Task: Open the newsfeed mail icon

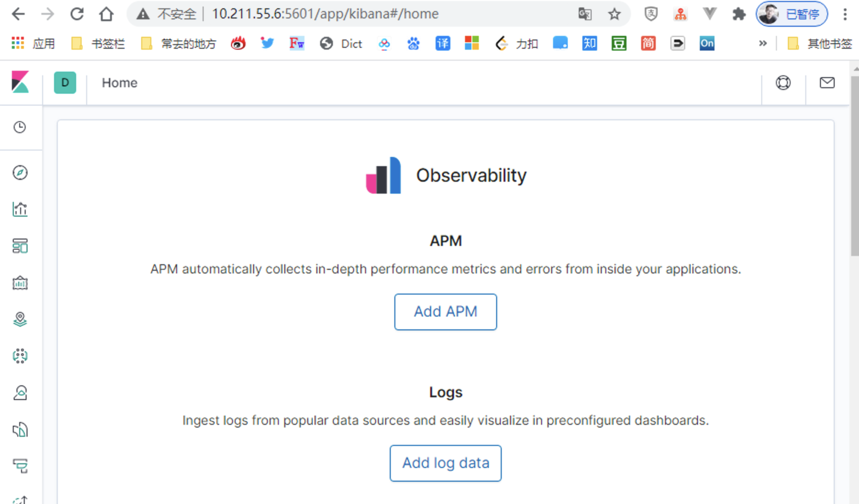Action: 827,83
